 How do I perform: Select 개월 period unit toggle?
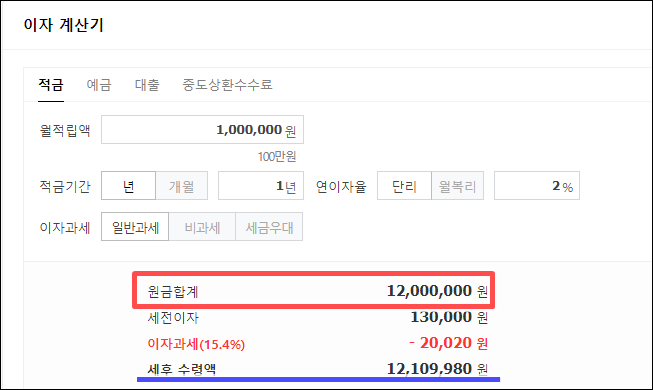point(182,185)
